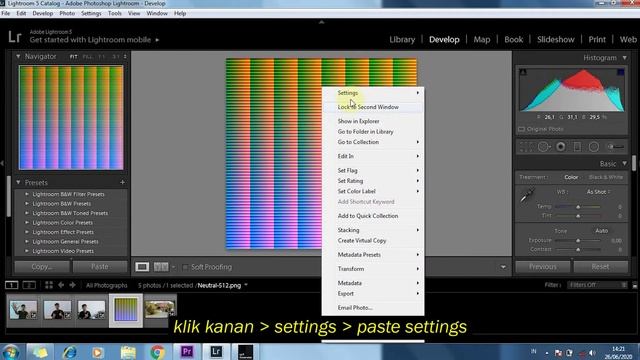The height and width of the screenshot is (360, 640).
Task: Switch to Library module
Action: coord(402,40)
